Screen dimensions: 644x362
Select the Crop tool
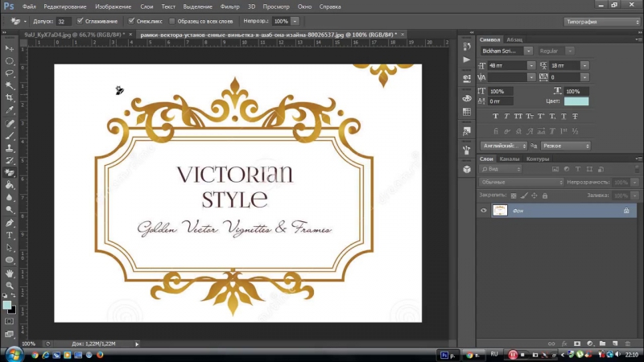(10, 97)
